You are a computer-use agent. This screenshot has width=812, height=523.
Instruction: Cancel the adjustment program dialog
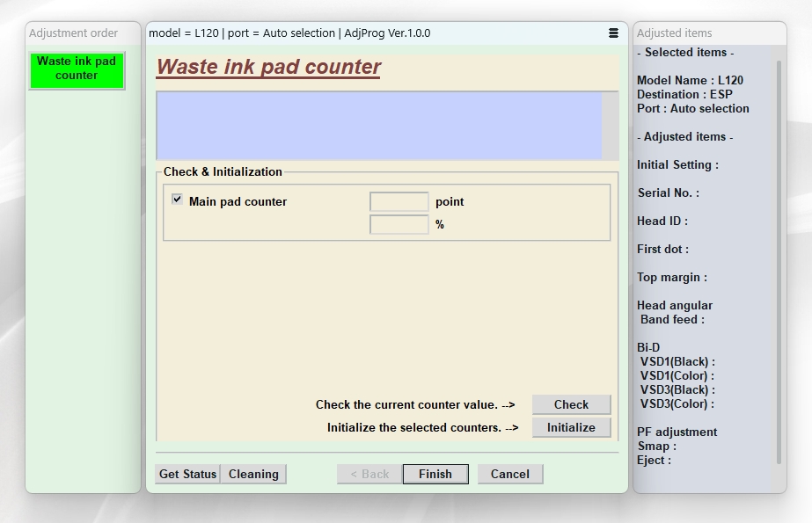pos(510,474)
